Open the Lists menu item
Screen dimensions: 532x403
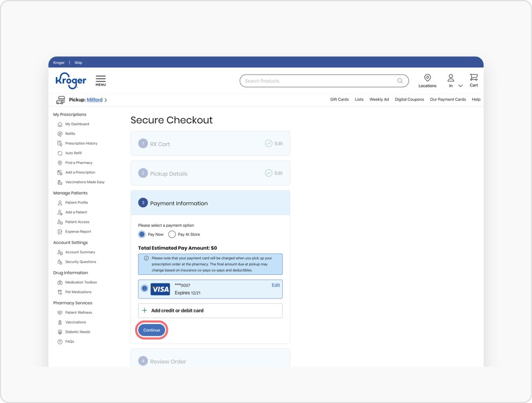[359, 99]
